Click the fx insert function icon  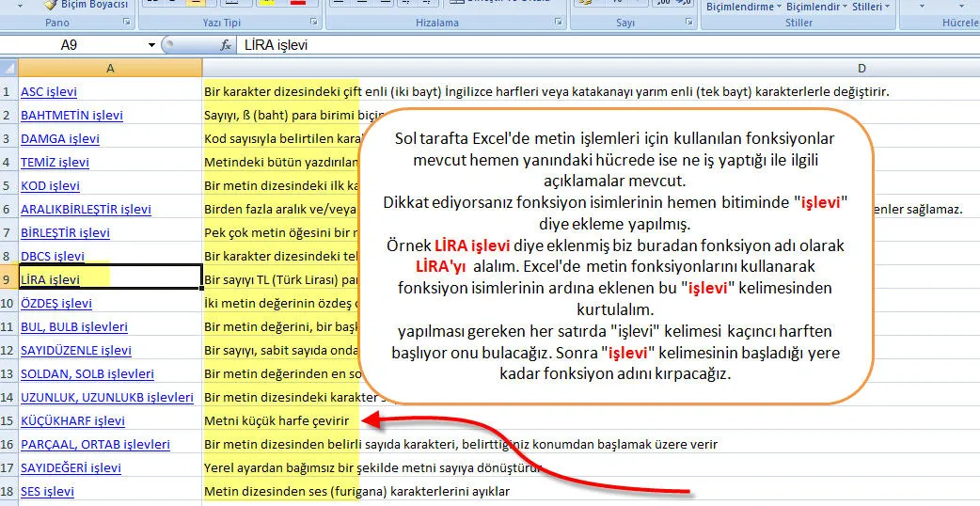[x=226, y=44]
